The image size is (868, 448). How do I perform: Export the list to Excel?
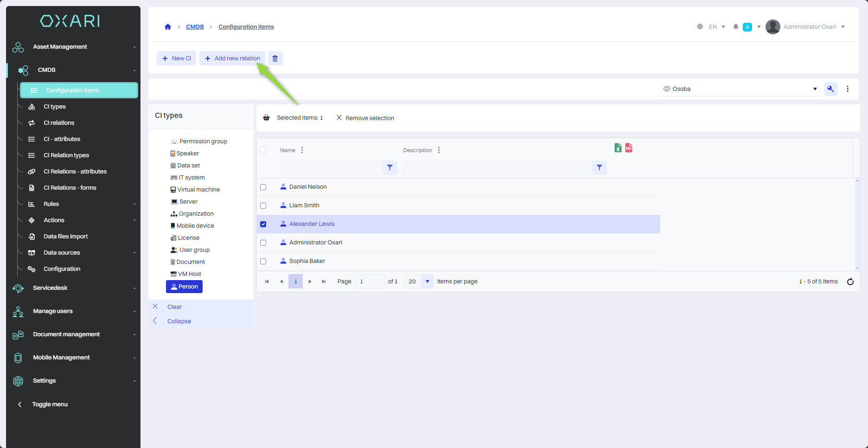click(618, 148)
